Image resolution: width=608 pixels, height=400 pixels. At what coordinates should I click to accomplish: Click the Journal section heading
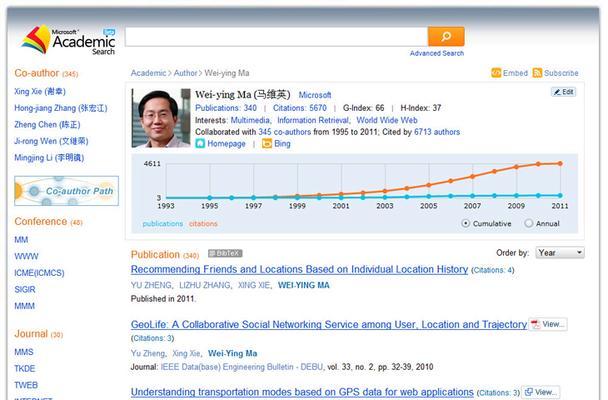click(x=38, y=334)
